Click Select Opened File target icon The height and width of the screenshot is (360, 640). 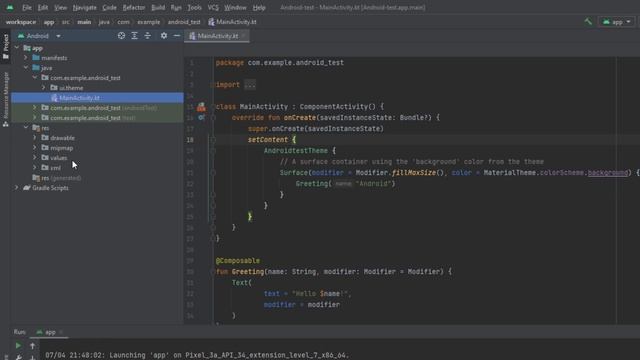[121, 36]
